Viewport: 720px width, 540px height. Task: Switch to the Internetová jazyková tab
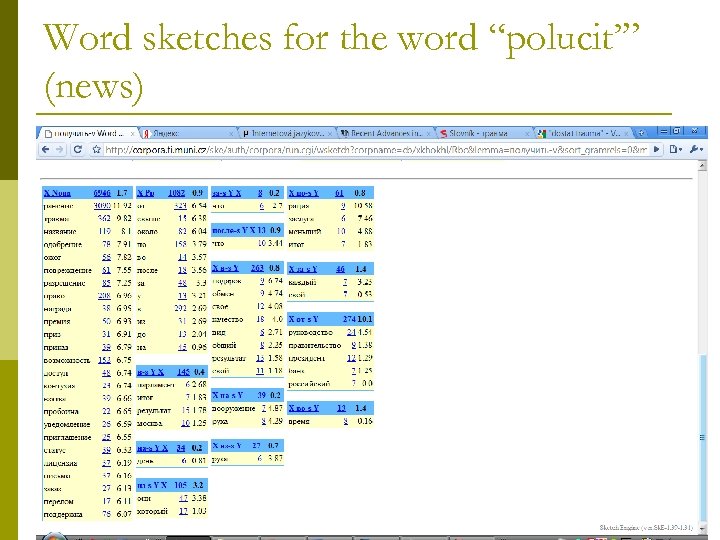tap(287, 133)
